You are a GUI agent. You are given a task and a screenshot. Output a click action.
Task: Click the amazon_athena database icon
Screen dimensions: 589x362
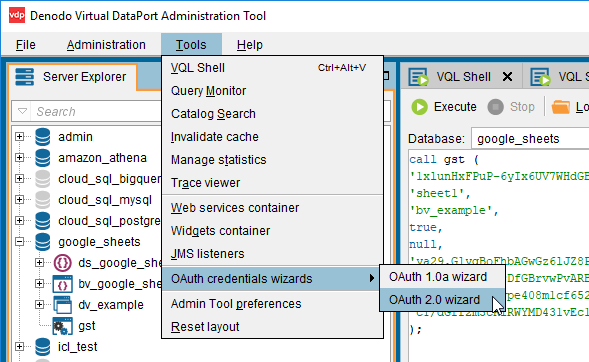[42, 158]
